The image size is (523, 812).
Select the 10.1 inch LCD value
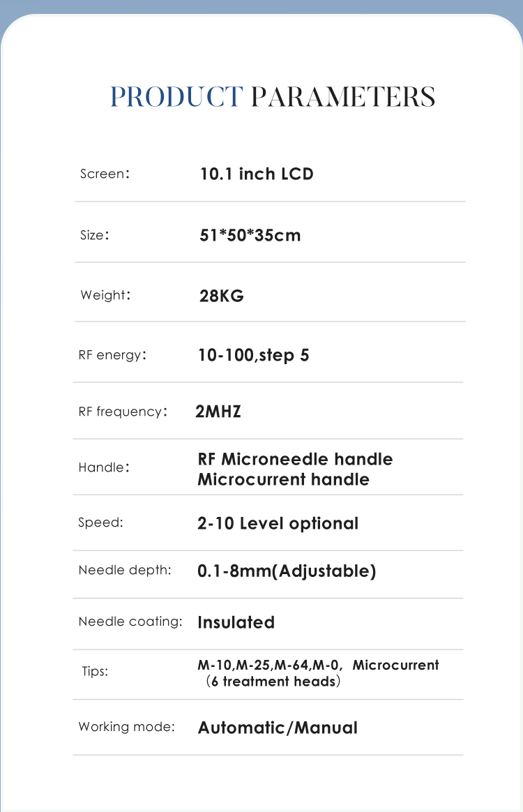pos(257,174)
